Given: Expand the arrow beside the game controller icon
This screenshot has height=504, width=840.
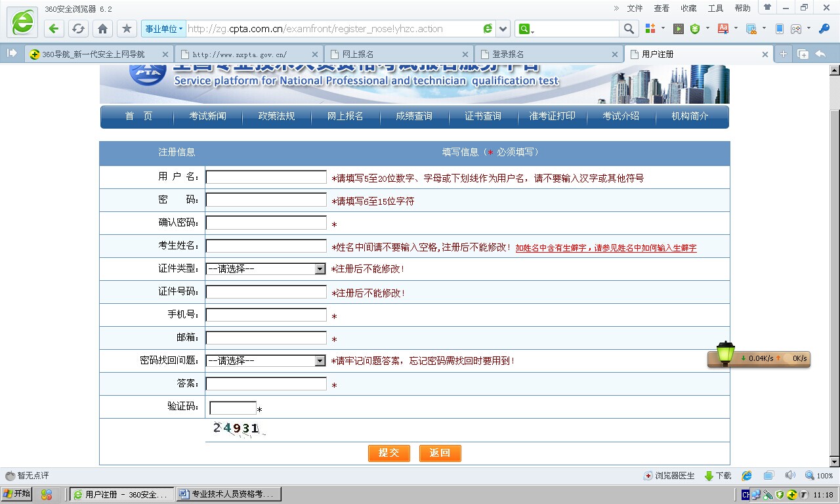Looking at the screenshot, I should coord(808,29).
